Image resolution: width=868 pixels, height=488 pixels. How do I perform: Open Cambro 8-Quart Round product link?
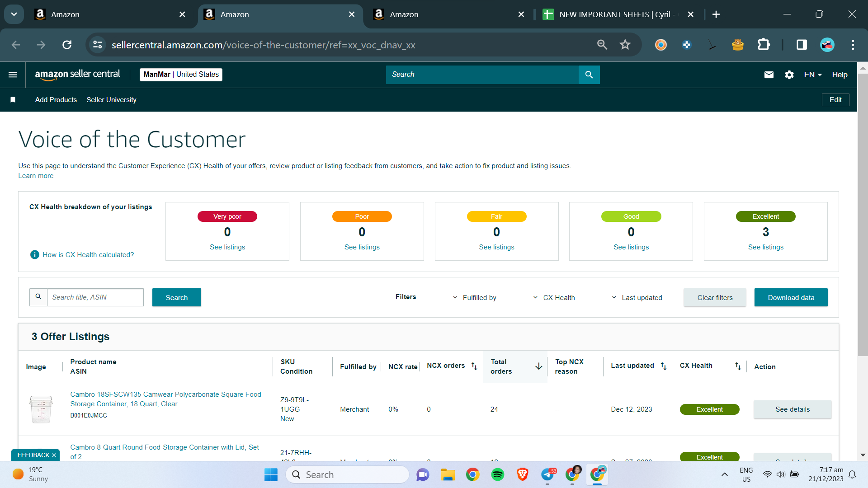click(165, 452)
